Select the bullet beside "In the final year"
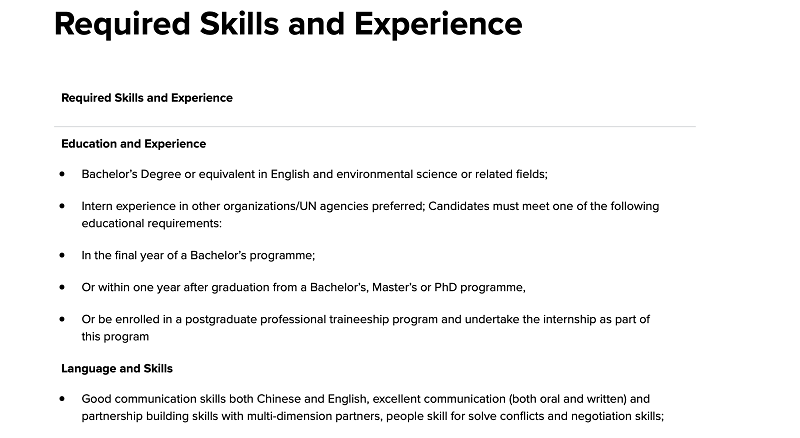Image resolution: width=800 pixels, height=438 pixels. point(62,255)
